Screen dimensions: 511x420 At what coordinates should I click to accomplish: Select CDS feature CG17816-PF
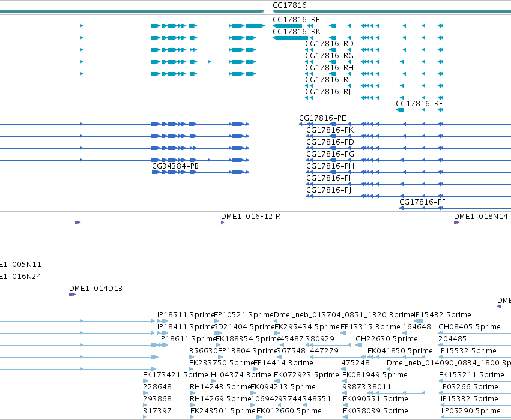(422, 203)
